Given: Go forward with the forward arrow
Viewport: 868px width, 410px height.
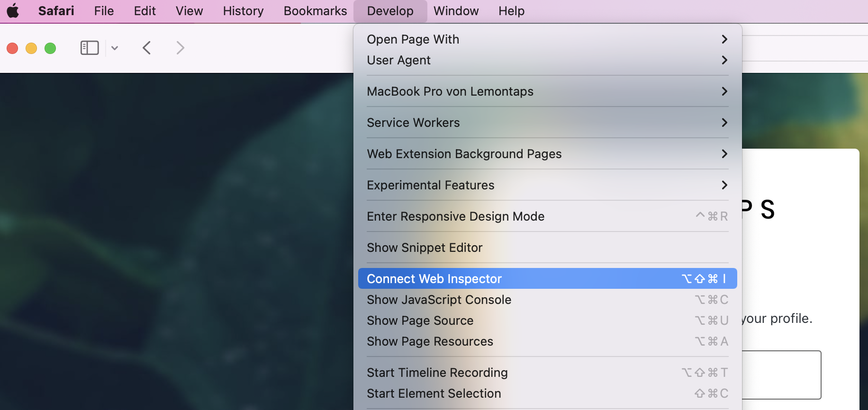Looking at the screenshot, I should tap(180, 48).
